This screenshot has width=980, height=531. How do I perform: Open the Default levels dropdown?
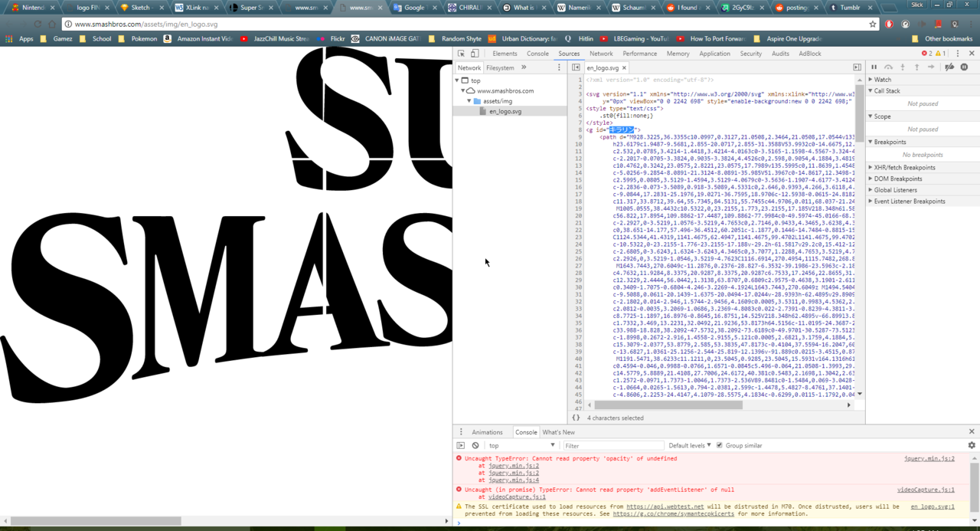point(689,445)
